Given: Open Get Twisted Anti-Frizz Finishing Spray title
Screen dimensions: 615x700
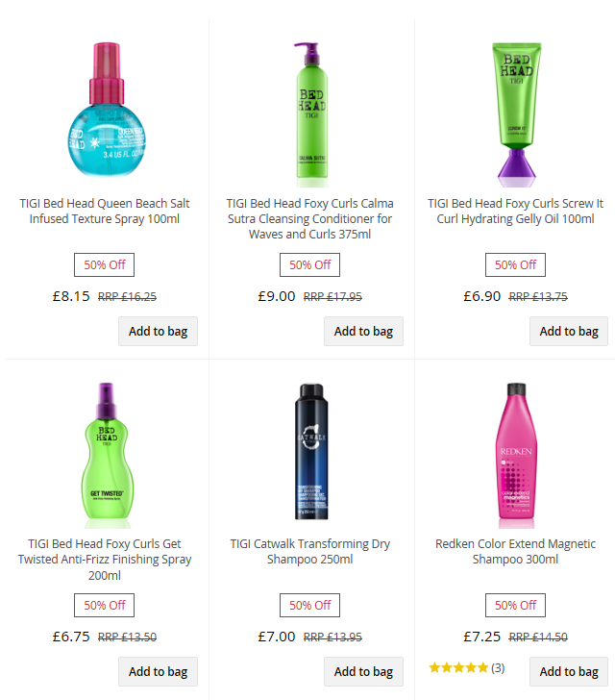Looking at the screenshot, I should click(x=105, y=560).
